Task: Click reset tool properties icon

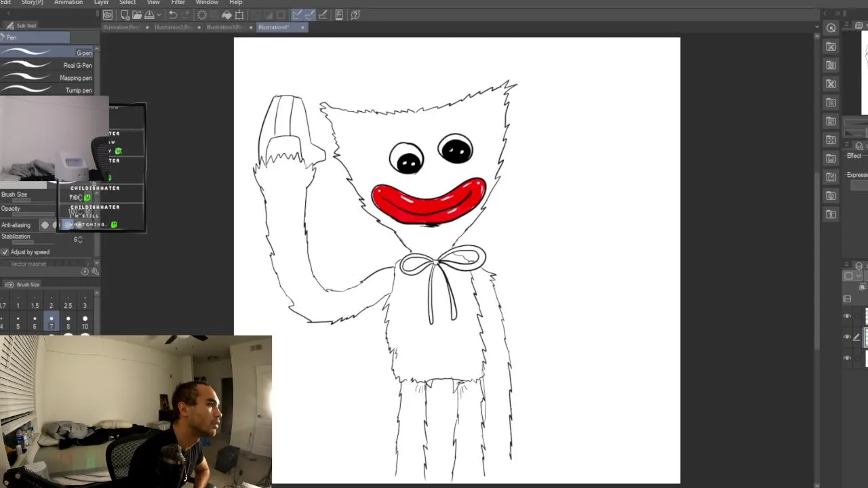Action: (x=85, y=272)
